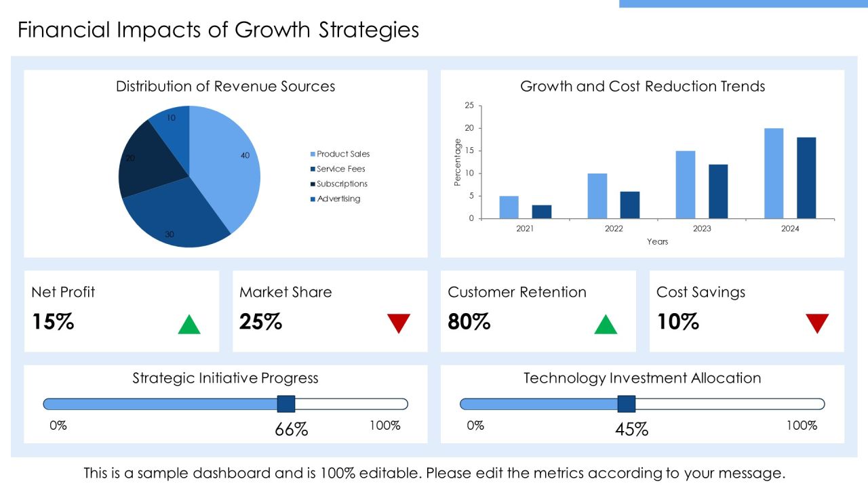Click the Strategic Initiative Progress slider handle
Viewport: 868px width, 488px height.
(x=286, y=404)
